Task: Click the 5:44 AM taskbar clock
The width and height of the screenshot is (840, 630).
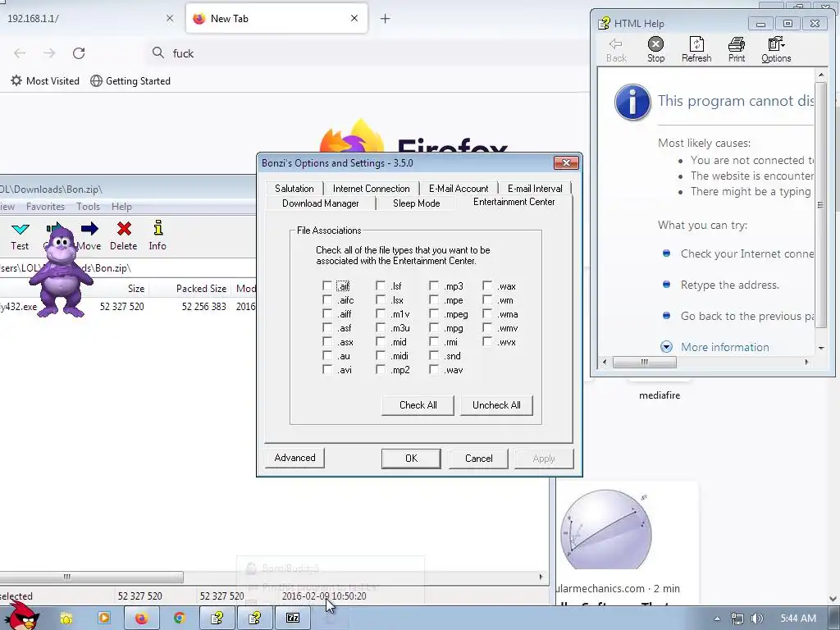Action: click(x=798, y=619)
